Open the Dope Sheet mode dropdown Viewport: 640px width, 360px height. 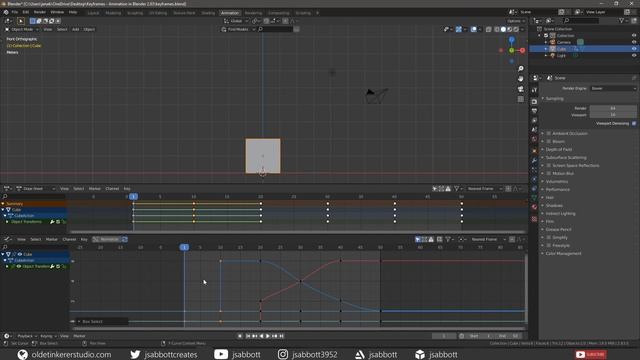[x=35, y=189]
